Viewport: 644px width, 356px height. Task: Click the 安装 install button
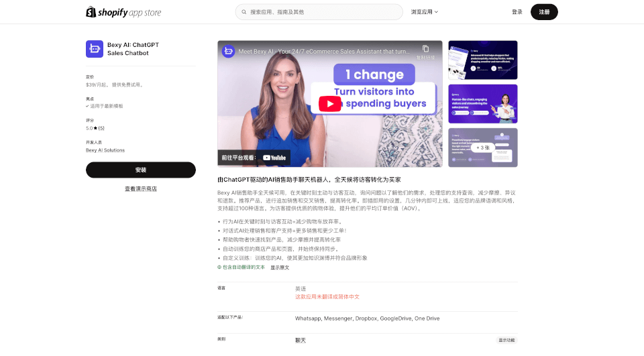[141, 170]
